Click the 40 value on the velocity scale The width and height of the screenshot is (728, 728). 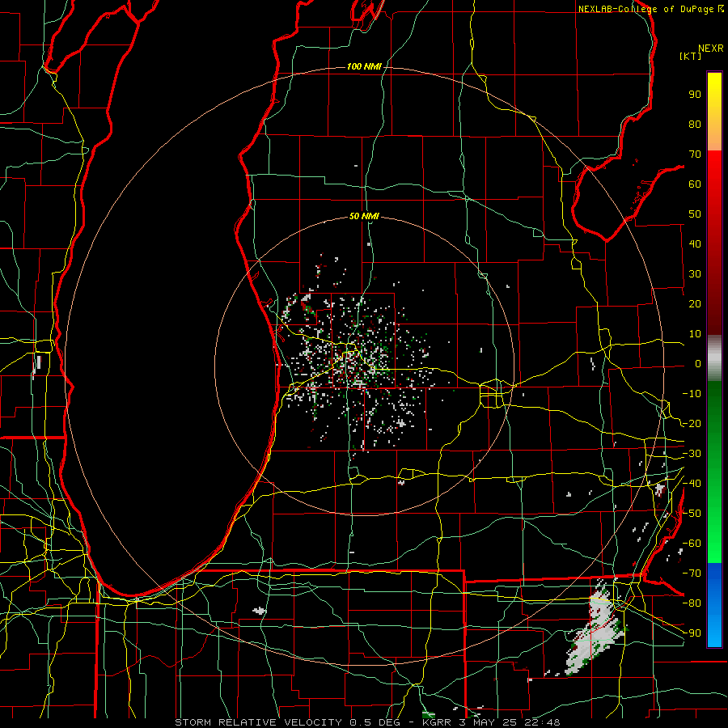click(695, 243)
